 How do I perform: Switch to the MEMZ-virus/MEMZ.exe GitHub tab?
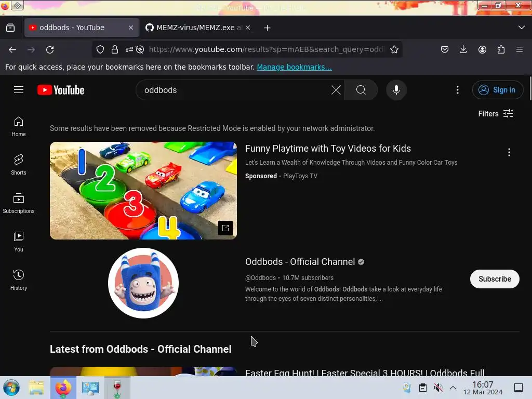198,28
